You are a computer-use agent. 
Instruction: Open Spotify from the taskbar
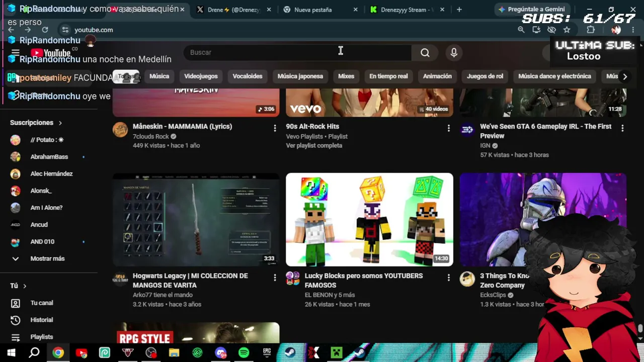point(244,353)
